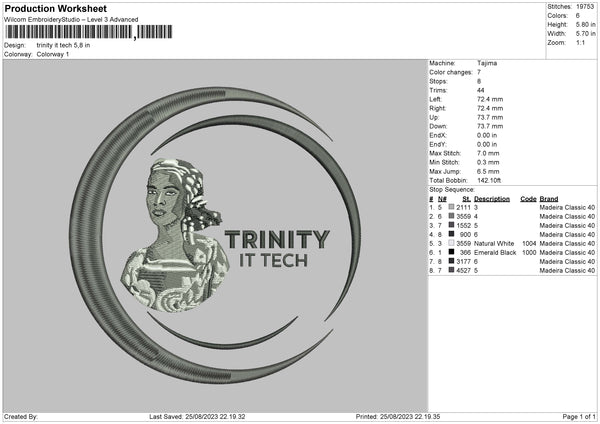Click the 'Page 1 of 1' indicator
This screenshot has width=600, height=424.
click(579, 417)
